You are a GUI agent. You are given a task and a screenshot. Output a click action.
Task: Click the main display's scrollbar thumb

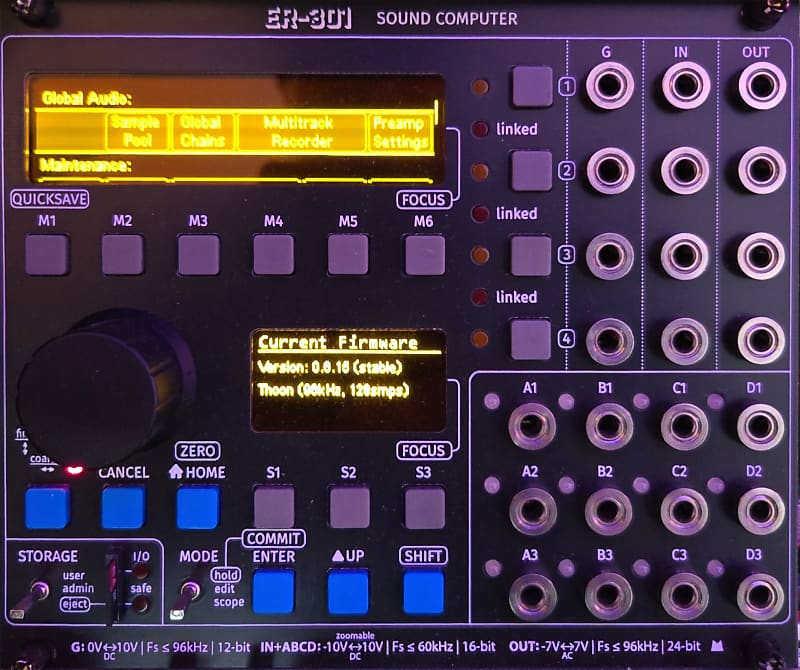(x=436, y=112)
